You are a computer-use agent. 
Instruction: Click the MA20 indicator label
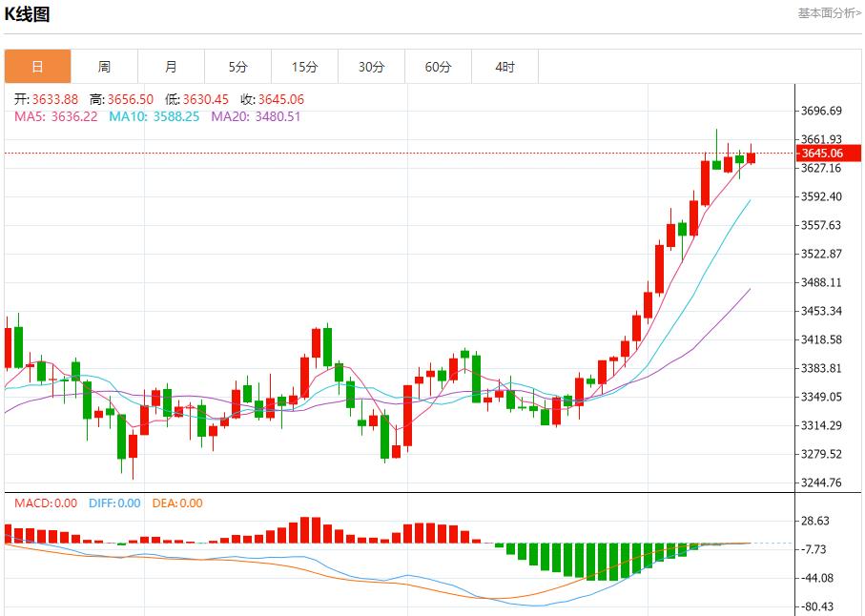coord(255,116)
